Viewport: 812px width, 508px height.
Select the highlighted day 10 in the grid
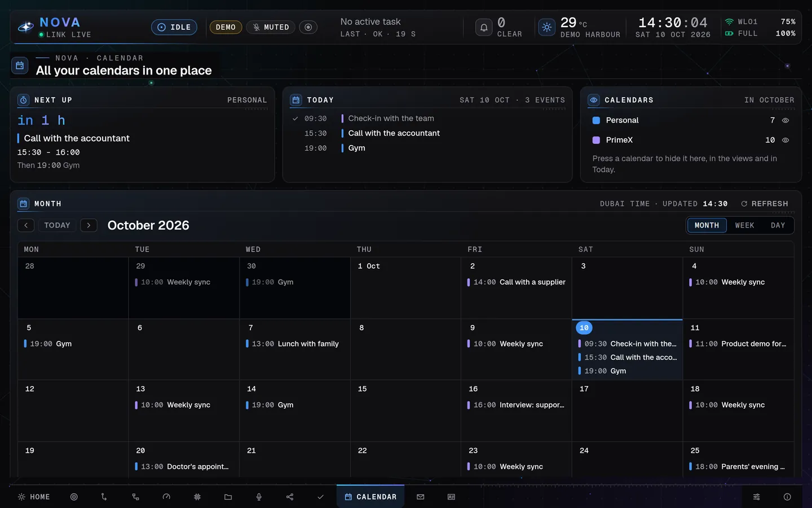coord(584,327)
